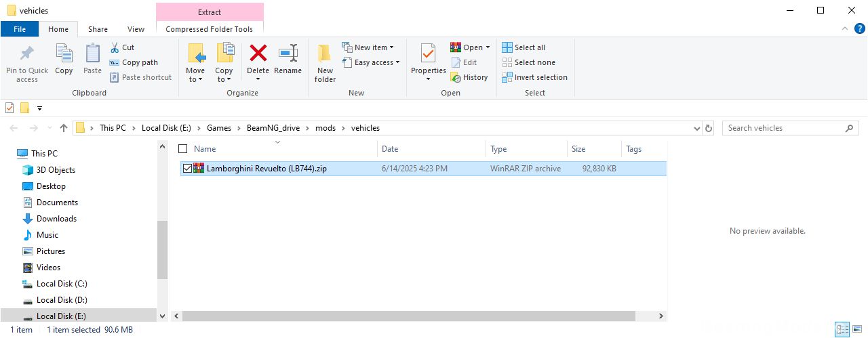This screenshot has width=868, height=338.
Task: Click the Edit button in Open group
Action: tap(464, 62)
